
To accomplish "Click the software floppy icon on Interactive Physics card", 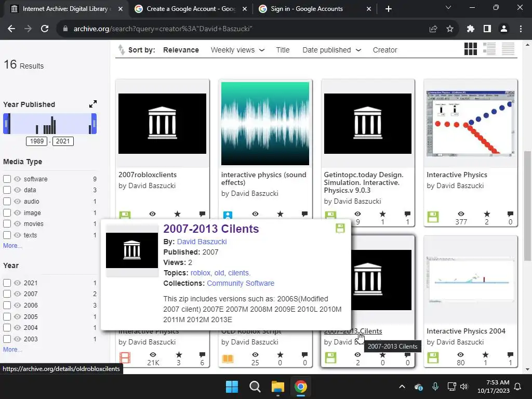I will (433, 217).
